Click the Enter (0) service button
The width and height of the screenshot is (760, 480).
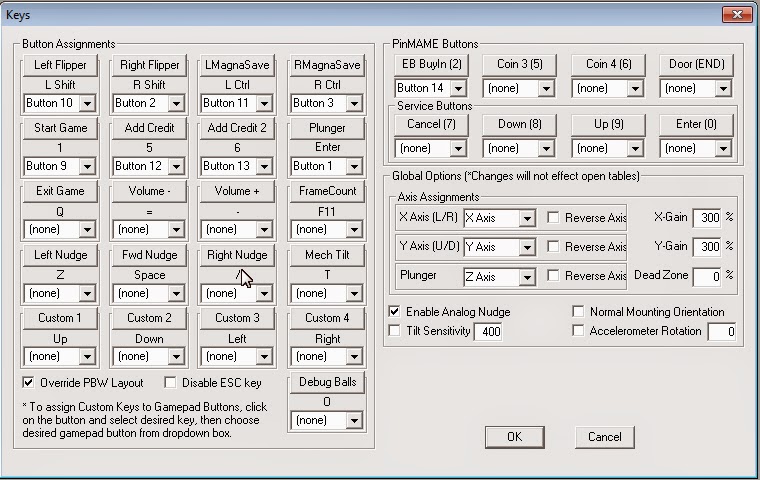tap(697, 125)
